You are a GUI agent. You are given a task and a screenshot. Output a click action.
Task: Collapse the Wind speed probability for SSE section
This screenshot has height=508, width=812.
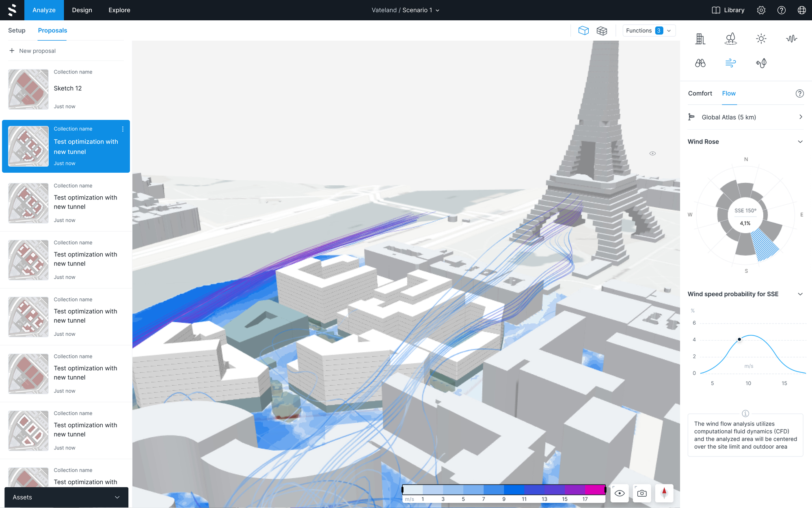pyautogui.click(x=800, y=294)
